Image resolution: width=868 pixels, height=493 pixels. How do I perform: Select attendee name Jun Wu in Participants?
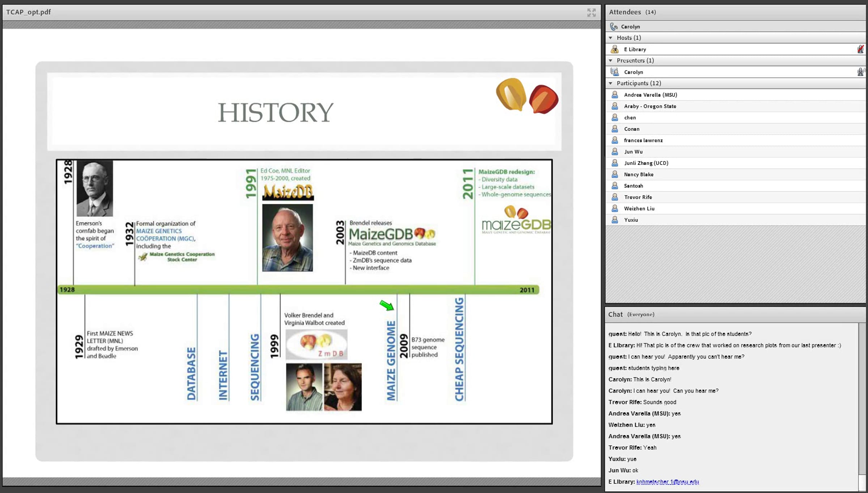633,152
